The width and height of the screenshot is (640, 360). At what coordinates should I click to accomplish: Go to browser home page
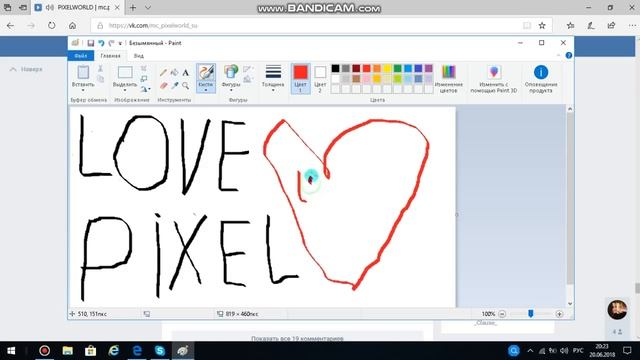click(x=72, y=25)
